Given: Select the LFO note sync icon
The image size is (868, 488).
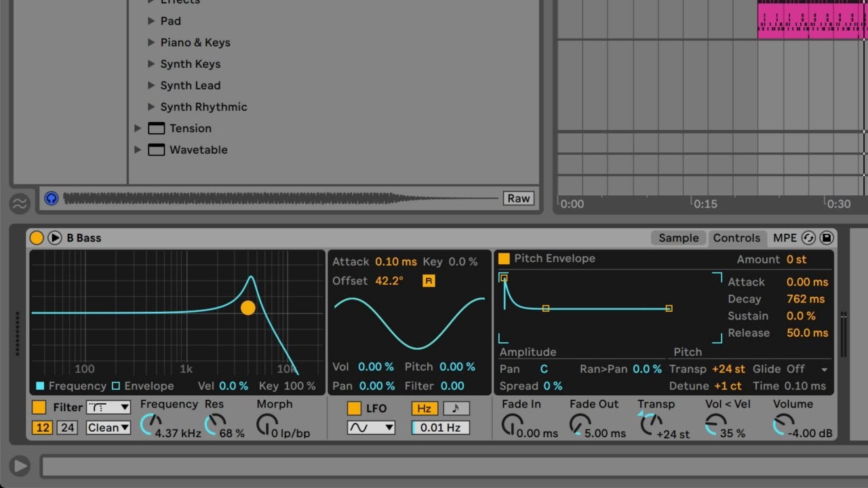Looking at the screenshot, I should coord(456,408).
